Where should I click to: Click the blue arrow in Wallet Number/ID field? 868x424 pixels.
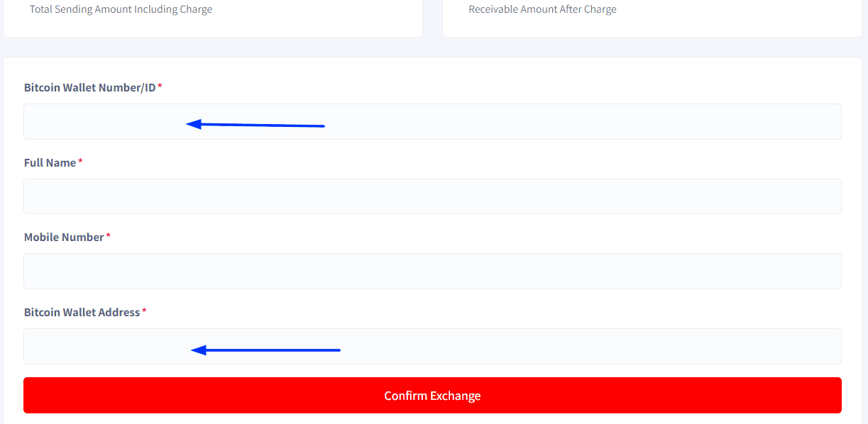click(x=256, y=125)
